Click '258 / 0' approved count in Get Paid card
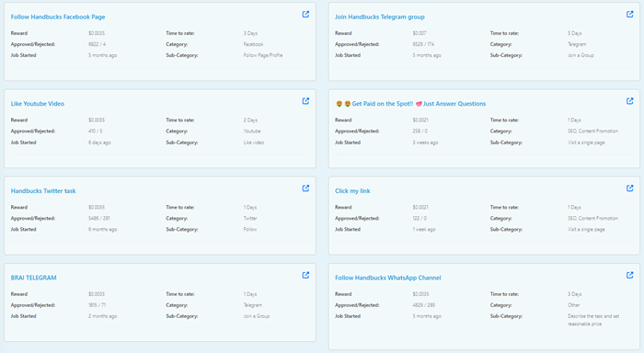 click(x=420, y=131)
